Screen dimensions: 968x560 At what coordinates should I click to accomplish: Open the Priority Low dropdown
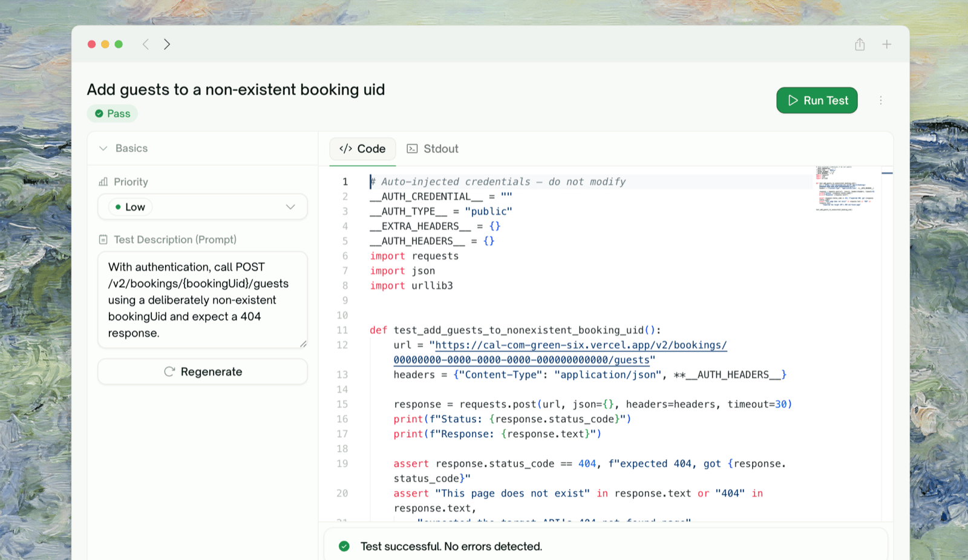tap(203, 207)
